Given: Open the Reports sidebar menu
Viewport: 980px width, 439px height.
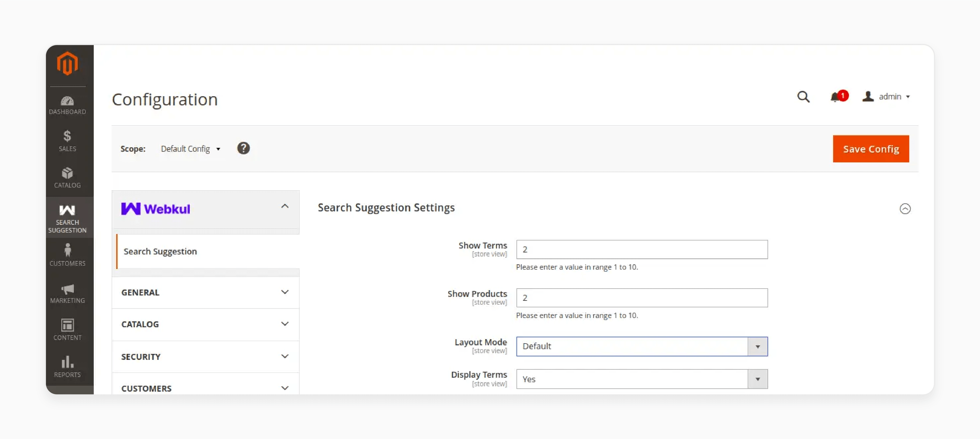Looking at the screenshot, I should pos(67,367).
